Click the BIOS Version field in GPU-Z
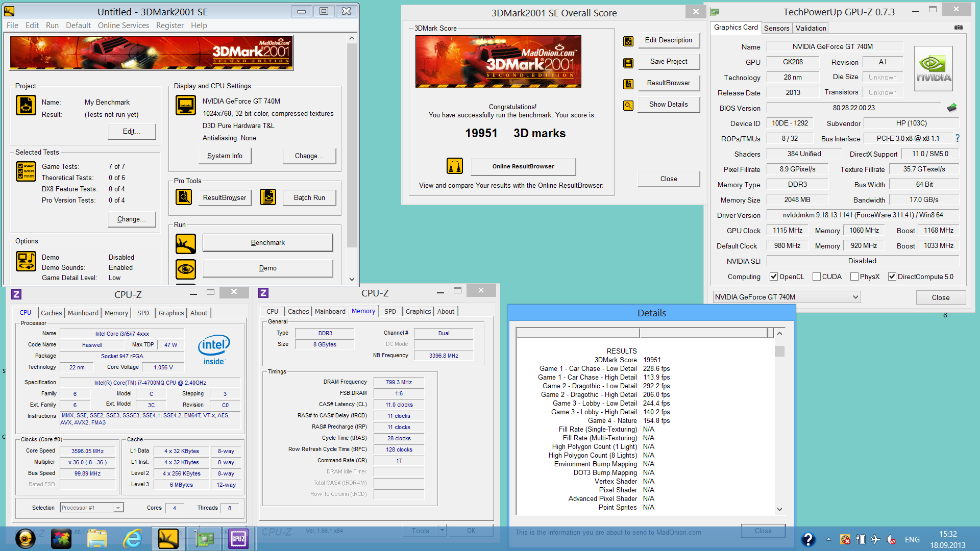This screenshot has width=980, height=551. 853,108
